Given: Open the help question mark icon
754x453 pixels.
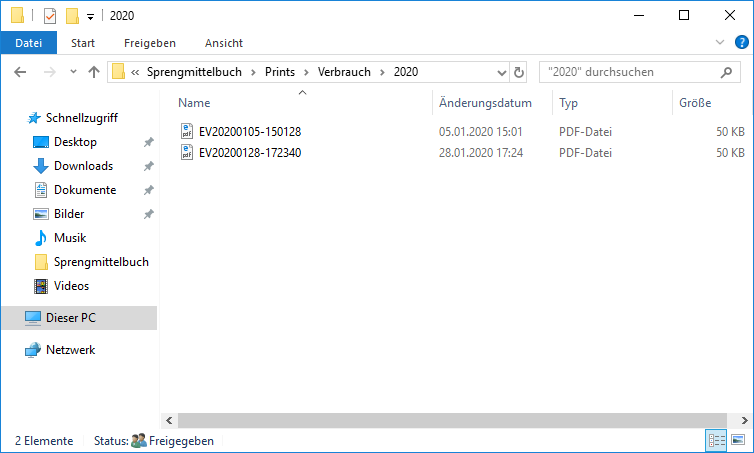Looking at the screenshot, I should click(741, 42).
